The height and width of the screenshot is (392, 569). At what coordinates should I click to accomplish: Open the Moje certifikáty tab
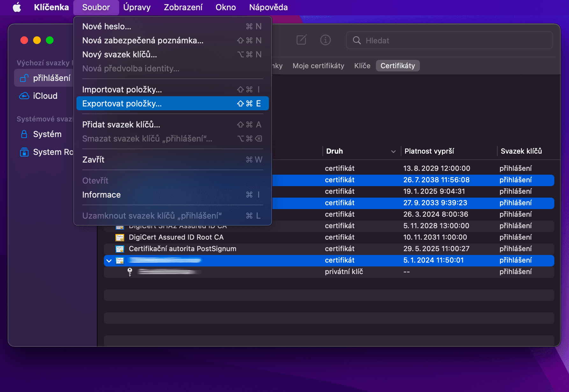pos(318,66)
